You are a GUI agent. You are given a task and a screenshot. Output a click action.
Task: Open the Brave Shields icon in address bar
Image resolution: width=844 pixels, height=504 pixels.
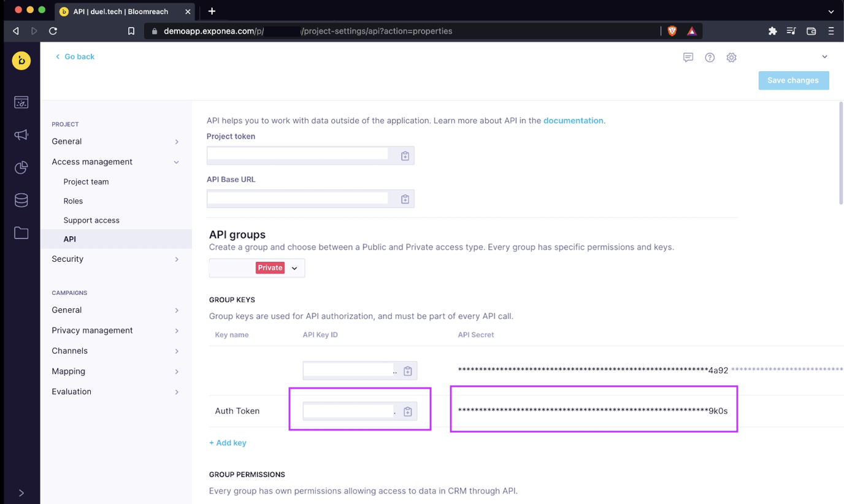[x=672, y=31]
